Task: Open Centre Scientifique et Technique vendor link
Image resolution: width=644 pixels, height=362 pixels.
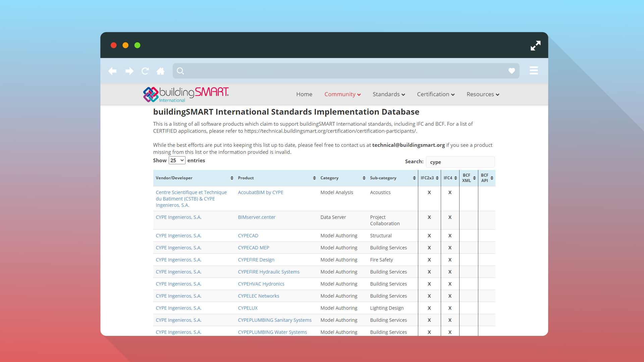Action: click(191, 199)
